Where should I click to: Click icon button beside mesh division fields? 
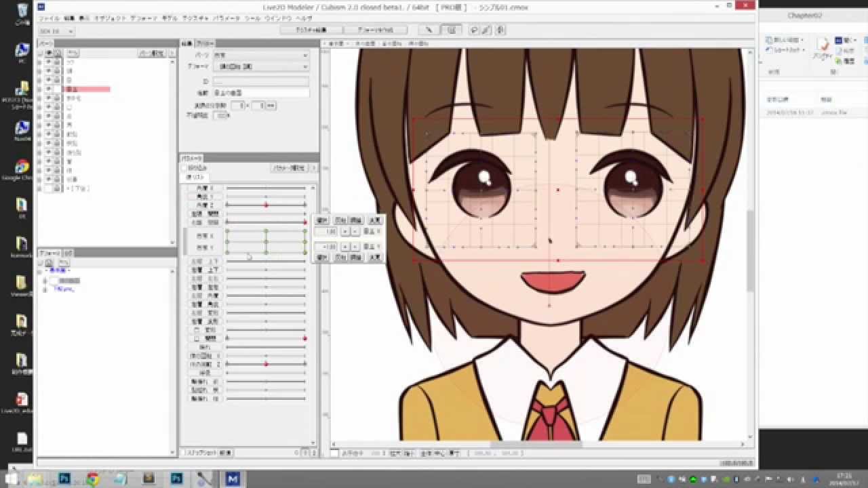[x=271, y=106]
